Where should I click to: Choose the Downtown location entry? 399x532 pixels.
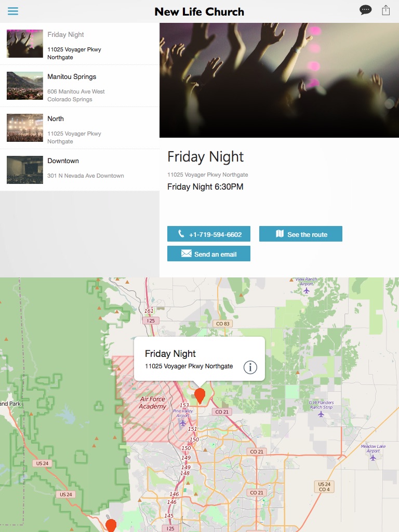[79, 170]
